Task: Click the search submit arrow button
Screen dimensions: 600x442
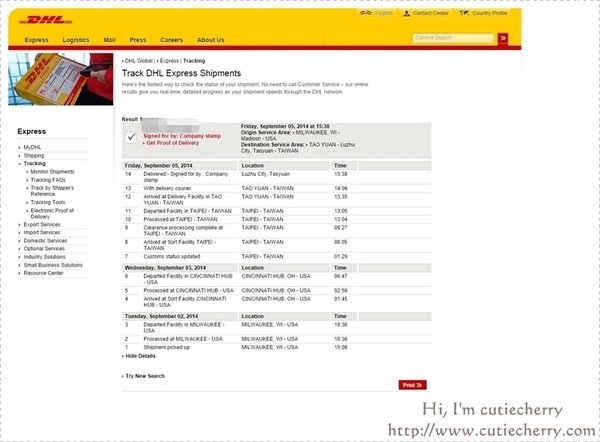Action: [x=503, y=38]
